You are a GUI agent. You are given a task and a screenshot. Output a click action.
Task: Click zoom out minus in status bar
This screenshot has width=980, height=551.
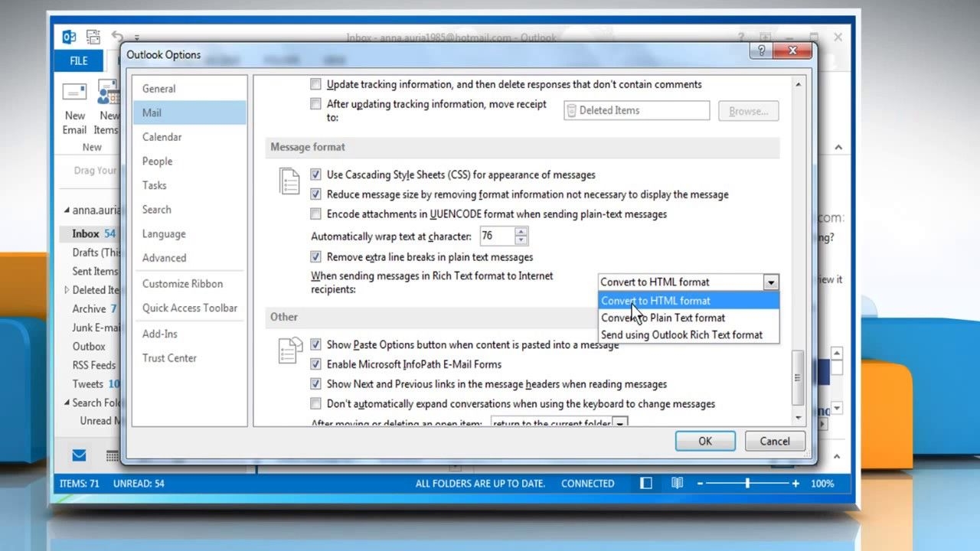click(x=699, y=483)
